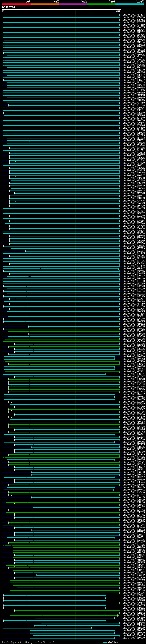The image size is (146, 644).
Task: Open hit UniRef100_P10647
Action: pyautogui.click(x=134, y=175)
